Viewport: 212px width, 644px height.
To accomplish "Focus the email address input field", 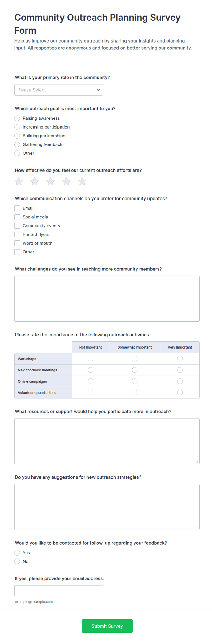I will click(59, 591).
